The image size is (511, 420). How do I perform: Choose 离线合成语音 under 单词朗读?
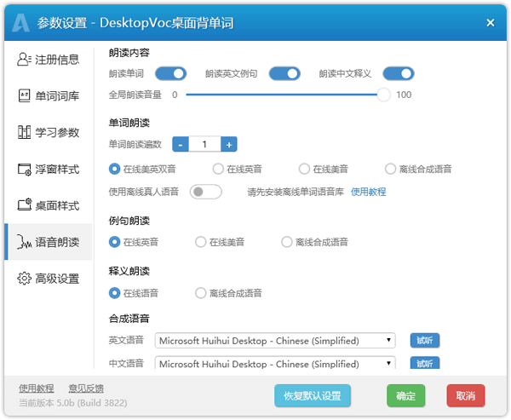(390, 169)
